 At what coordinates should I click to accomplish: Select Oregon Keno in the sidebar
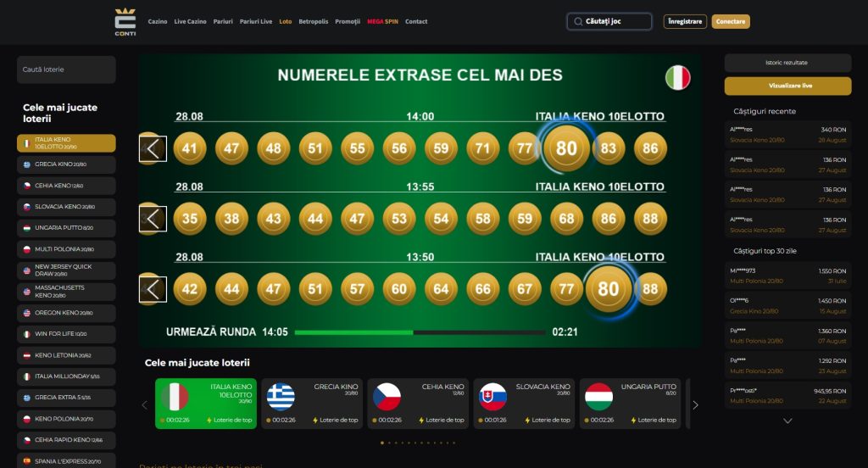(66, 313)
